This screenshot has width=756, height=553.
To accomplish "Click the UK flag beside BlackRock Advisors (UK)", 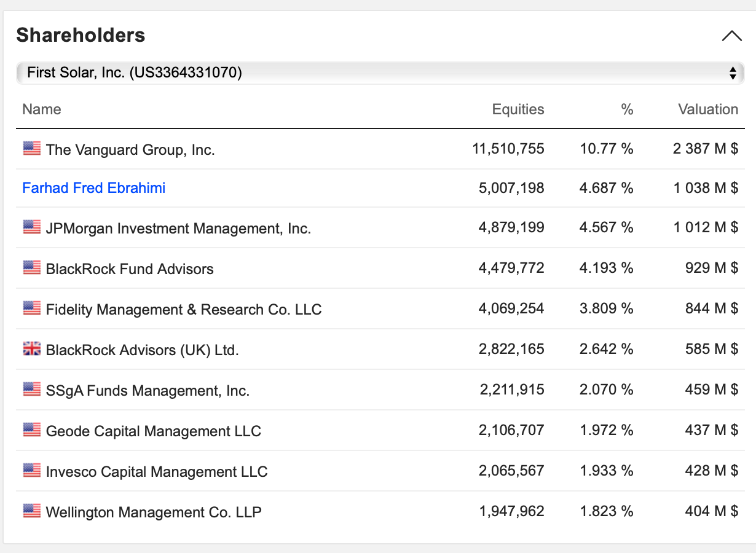I will [32, 348].
